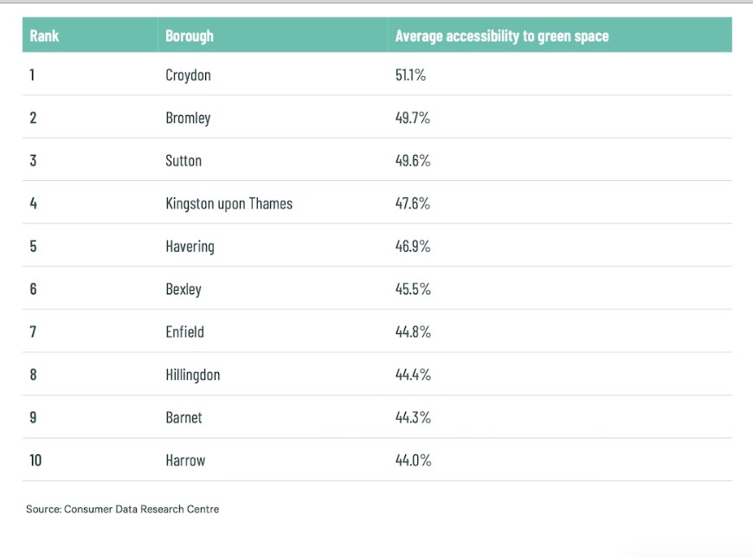Click the Borough column header
This screenshot has height=560, width=753.
point(190,35)
